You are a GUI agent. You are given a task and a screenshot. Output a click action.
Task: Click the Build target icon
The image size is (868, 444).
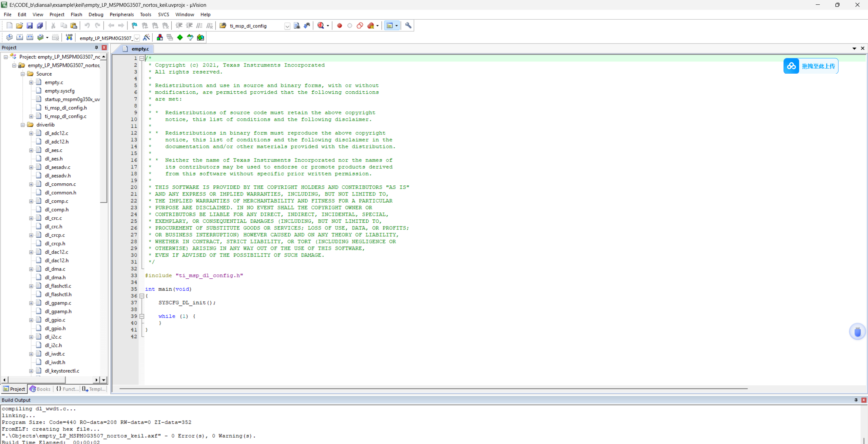pos(20,38)
